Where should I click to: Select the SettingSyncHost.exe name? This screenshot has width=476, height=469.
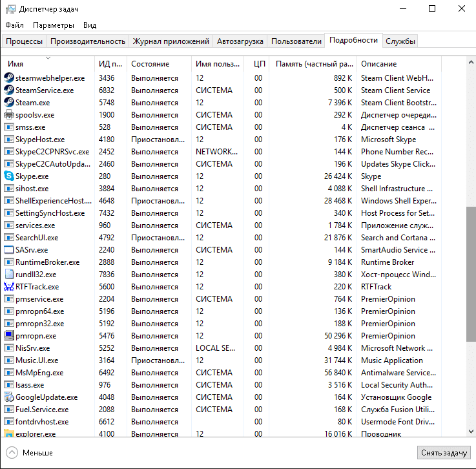tap(50, 213)
